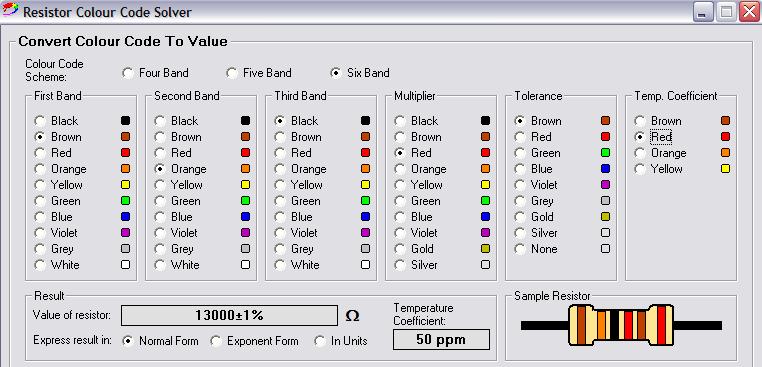762x367 pixels.
Task: Click the blue swatch in First Band
Action: (125, 217)
